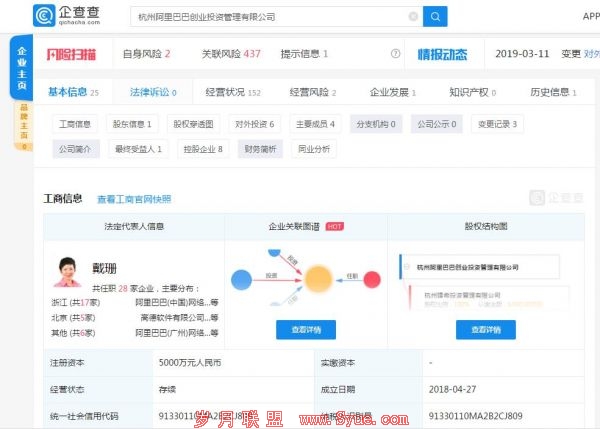
Task: Click 浙江 (共17家) entry
Action: pos(76,303)
